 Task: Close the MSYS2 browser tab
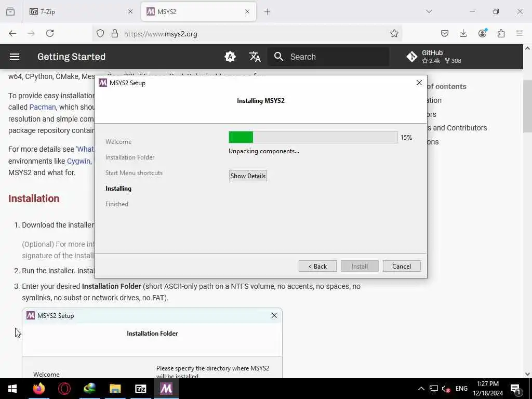[247, 11]
